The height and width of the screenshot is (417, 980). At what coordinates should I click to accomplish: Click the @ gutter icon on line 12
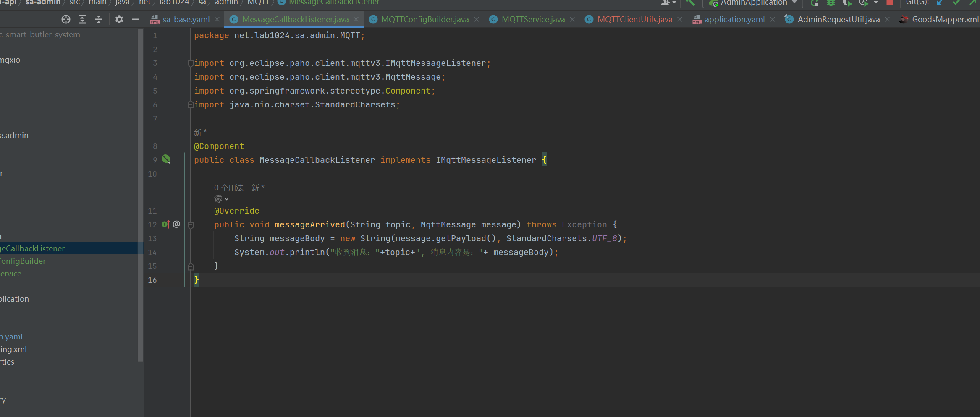tap(177, 224)
